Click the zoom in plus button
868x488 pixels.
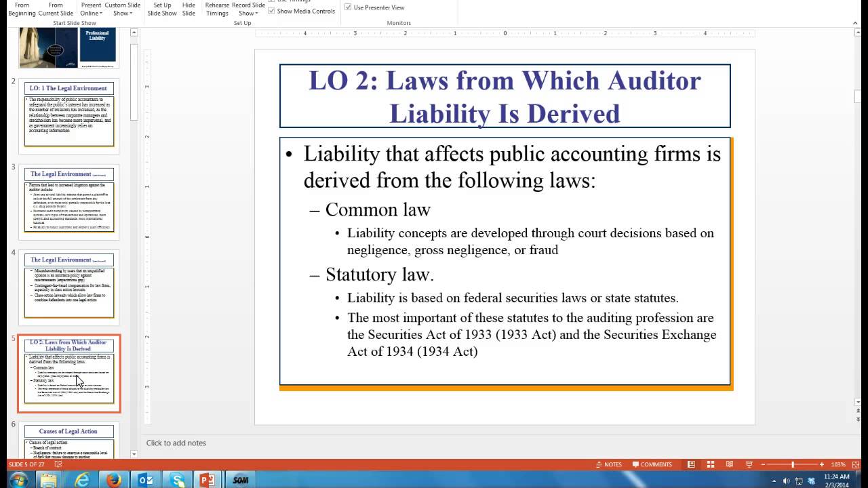pos(822,464)
